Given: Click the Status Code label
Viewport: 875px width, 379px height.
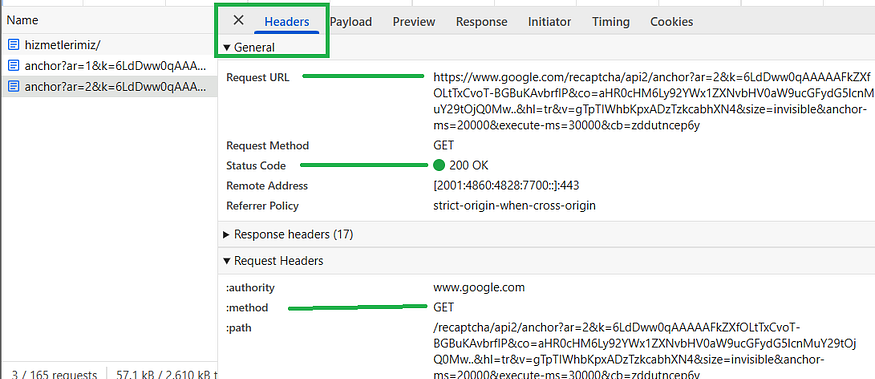Looking at the screenshot, I should tap(256, 166).
